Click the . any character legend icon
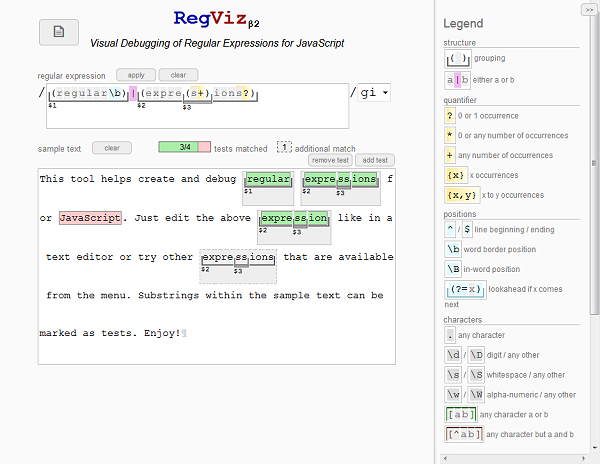This screenshot has width=600, height=464. pyautogui.click(x=450, y=335)
